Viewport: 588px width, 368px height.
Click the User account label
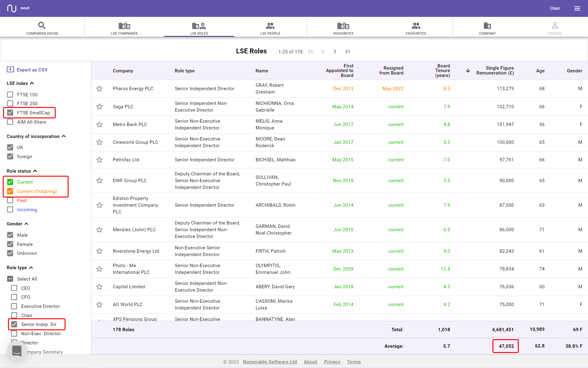click(555, 8)
